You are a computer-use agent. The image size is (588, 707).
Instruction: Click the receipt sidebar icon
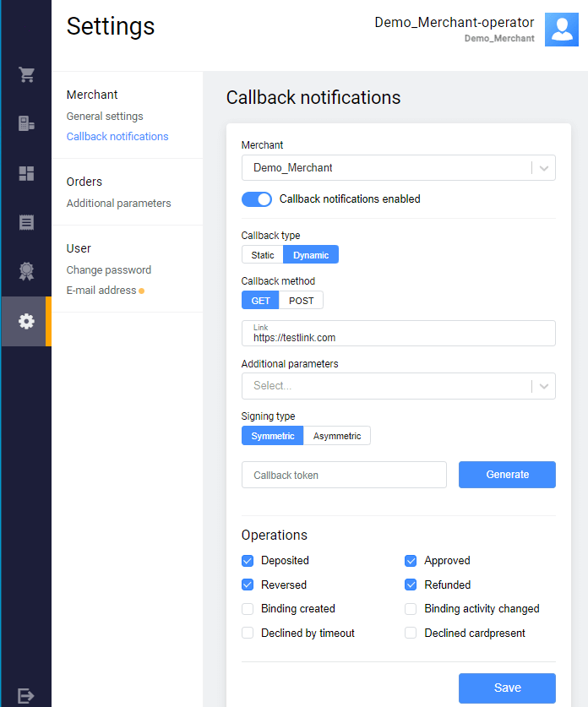click(x=26, y=222)
